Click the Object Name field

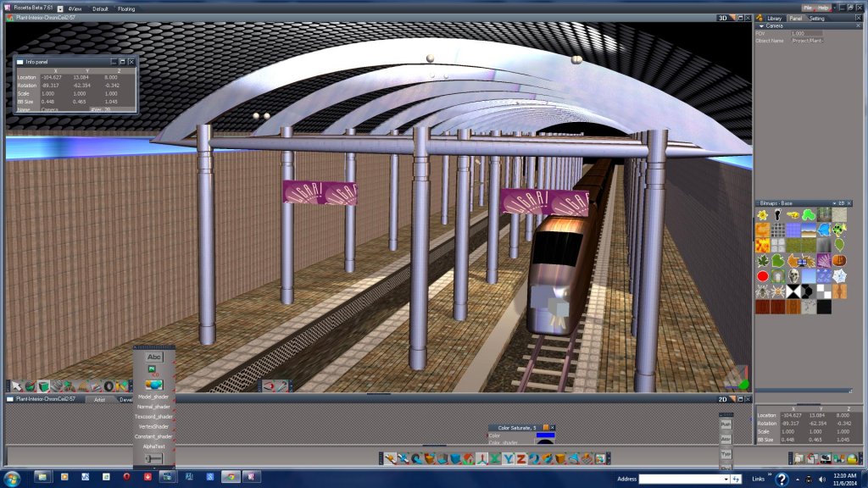pyautogui.click(x=807, y=41)
